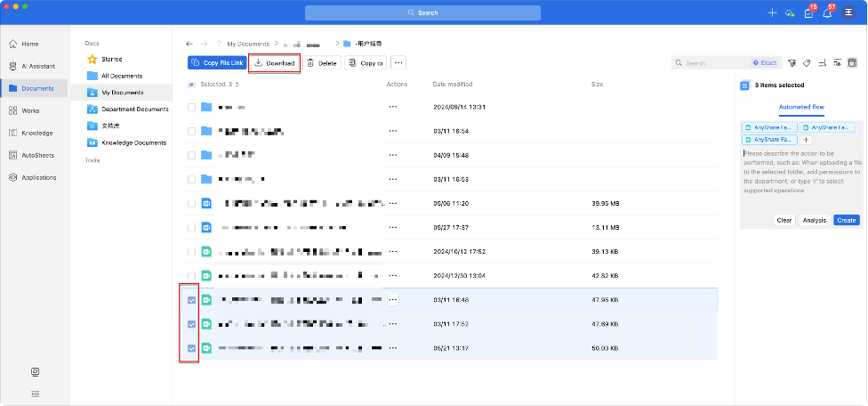Uncheck the file modified 05/21 13:17
868x406 pixels.
[x=192, y=348]
